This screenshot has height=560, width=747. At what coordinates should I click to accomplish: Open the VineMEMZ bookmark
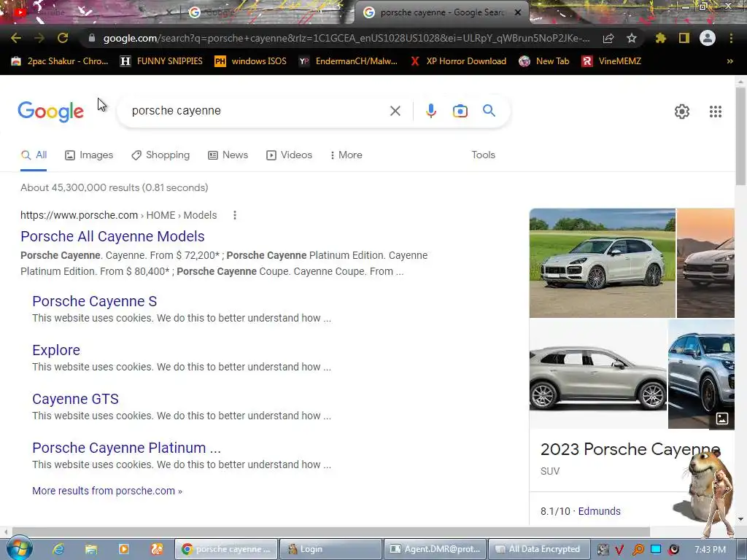[x=611, y=61]
